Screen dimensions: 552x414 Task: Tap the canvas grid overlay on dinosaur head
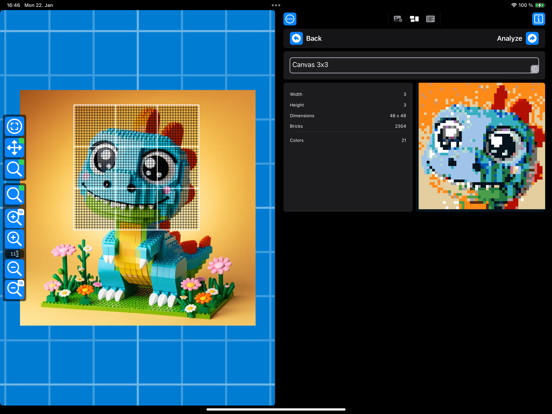click(x=136, y=167)
